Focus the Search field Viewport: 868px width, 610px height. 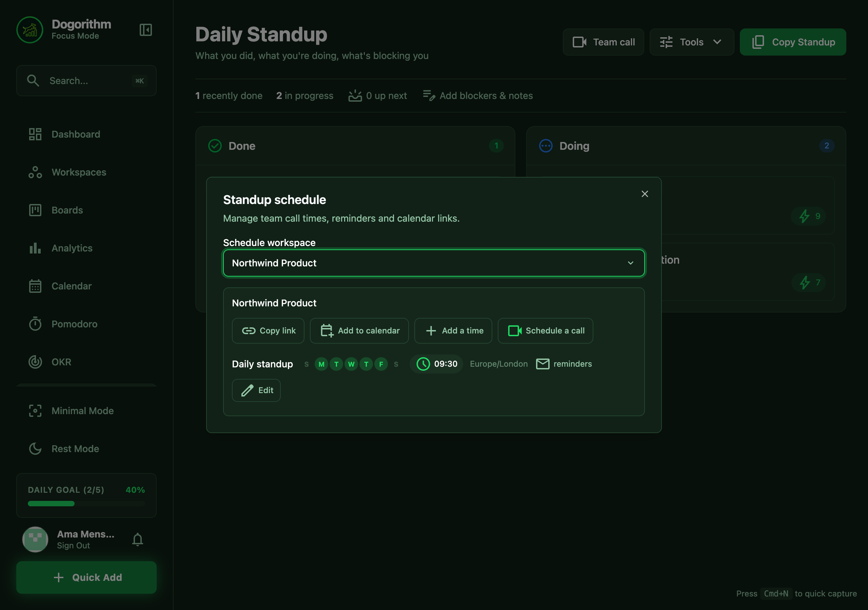click(x=86, y=81)
